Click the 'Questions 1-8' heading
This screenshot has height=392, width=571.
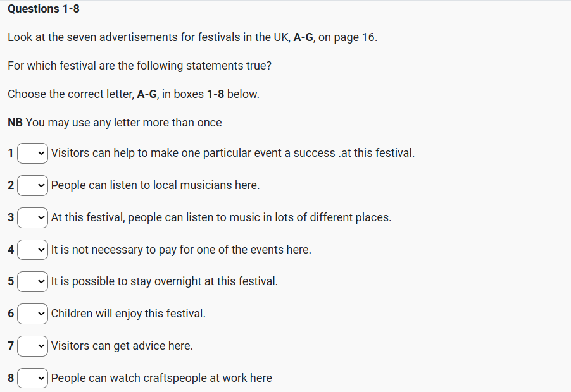tap(44, 9)
